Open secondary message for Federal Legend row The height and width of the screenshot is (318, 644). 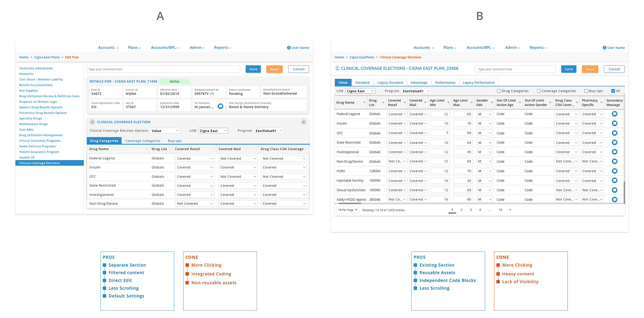click(614, 114)
